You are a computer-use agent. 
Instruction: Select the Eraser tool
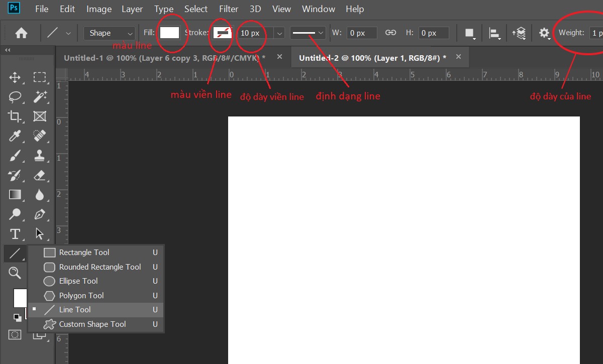(x=40, y=175)
